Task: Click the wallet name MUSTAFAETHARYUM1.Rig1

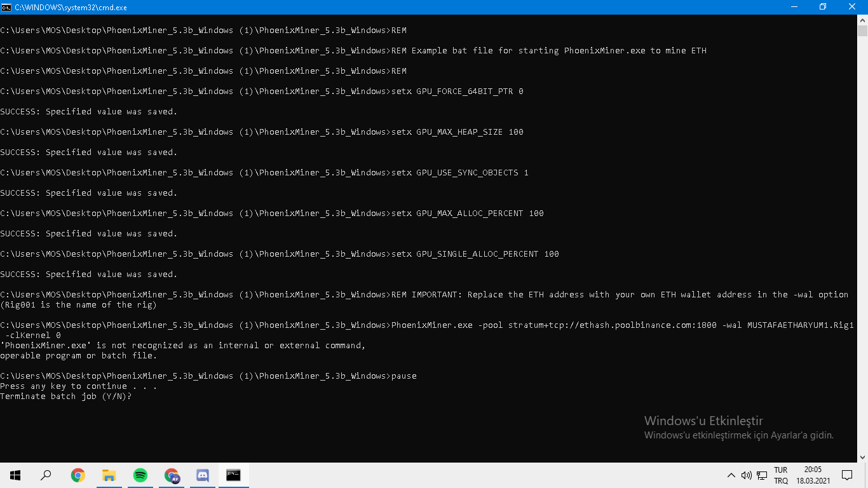Action: 801,325
